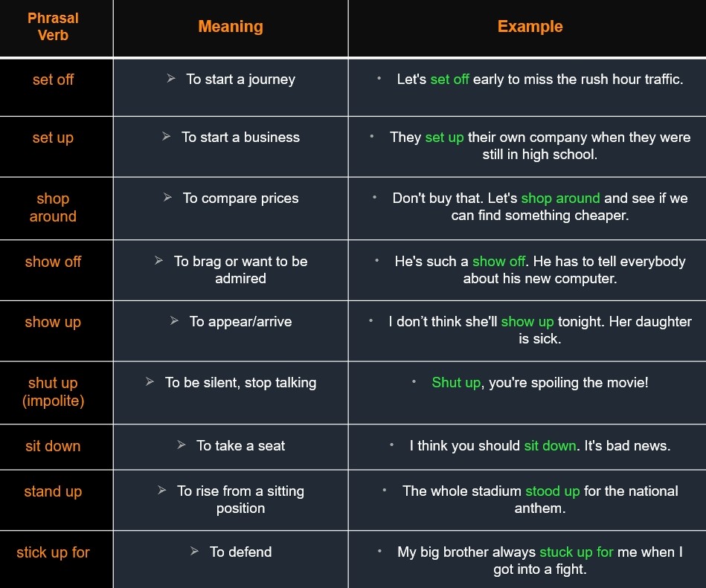Select the 'Example' column header
The height and width of the screenshot is (588, 706).
pos(530,27)
